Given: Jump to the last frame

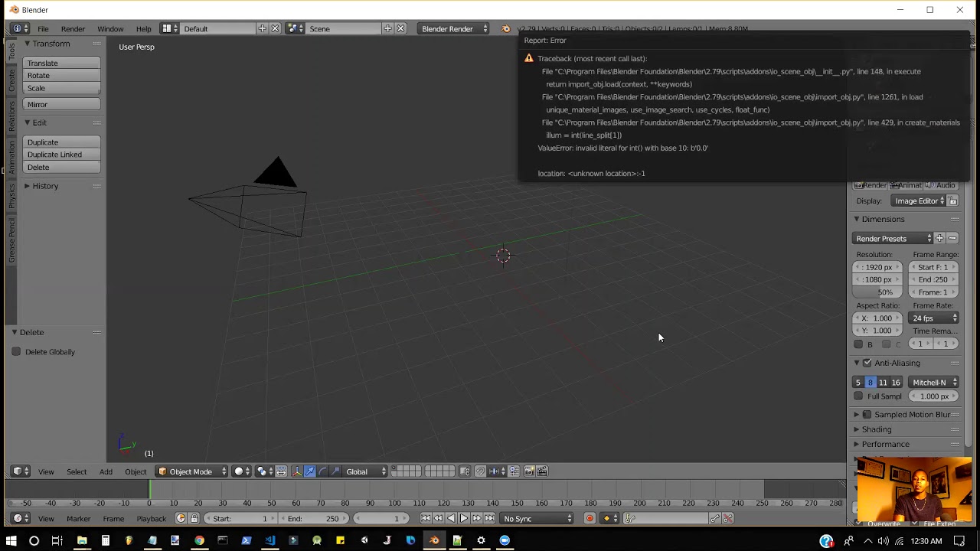Looking at the screenshot, I should coord(489,519).
